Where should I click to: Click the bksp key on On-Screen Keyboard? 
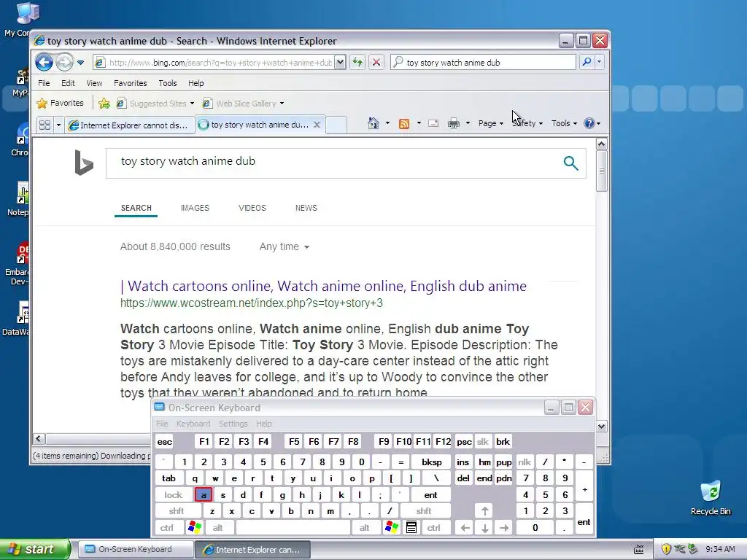point(432,462)
